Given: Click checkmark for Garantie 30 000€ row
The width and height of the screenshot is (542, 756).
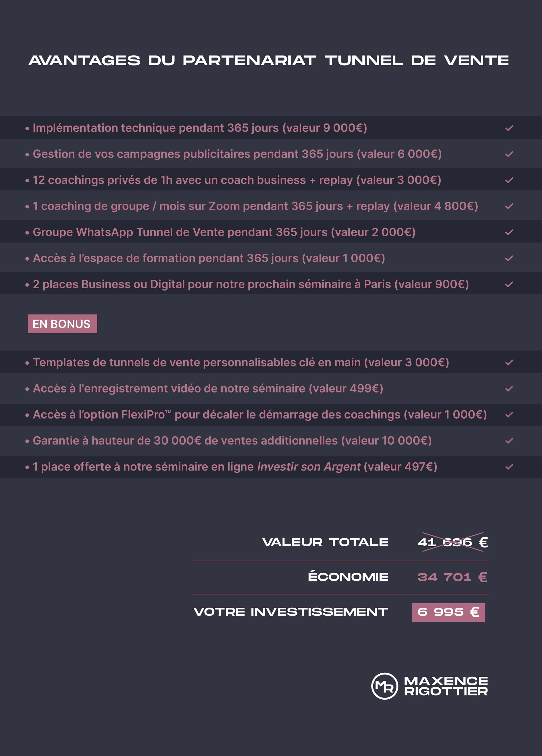Looking at the screenshot, I should (x=509, y=441).
